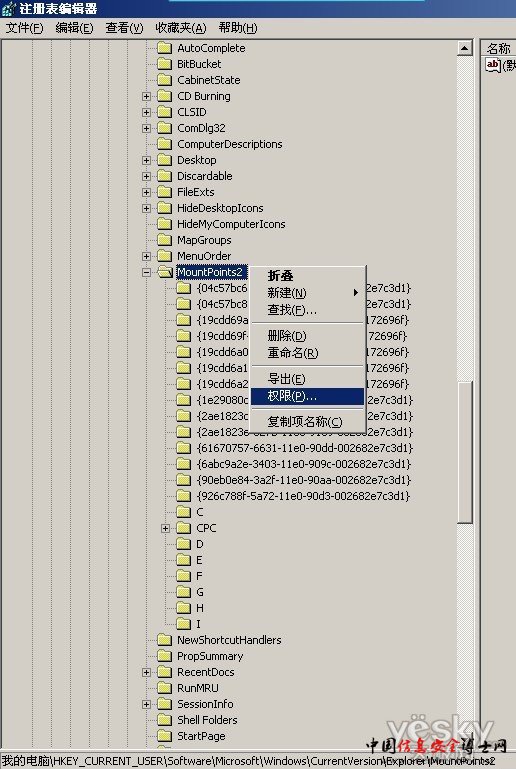Open the 收藏夹(A) menu in menu bar
The image size is (516, 769).
(x=181, y=28)
